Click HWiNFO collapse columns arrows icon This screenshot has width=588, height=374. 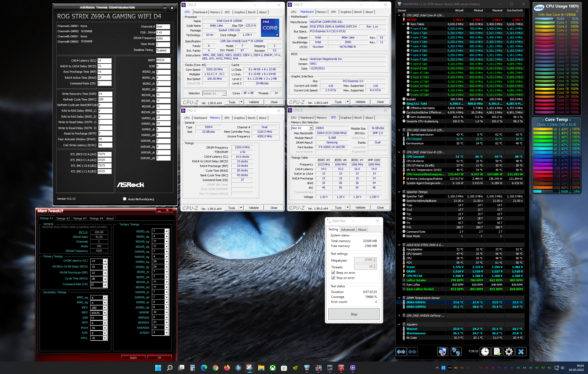[413, 352]
